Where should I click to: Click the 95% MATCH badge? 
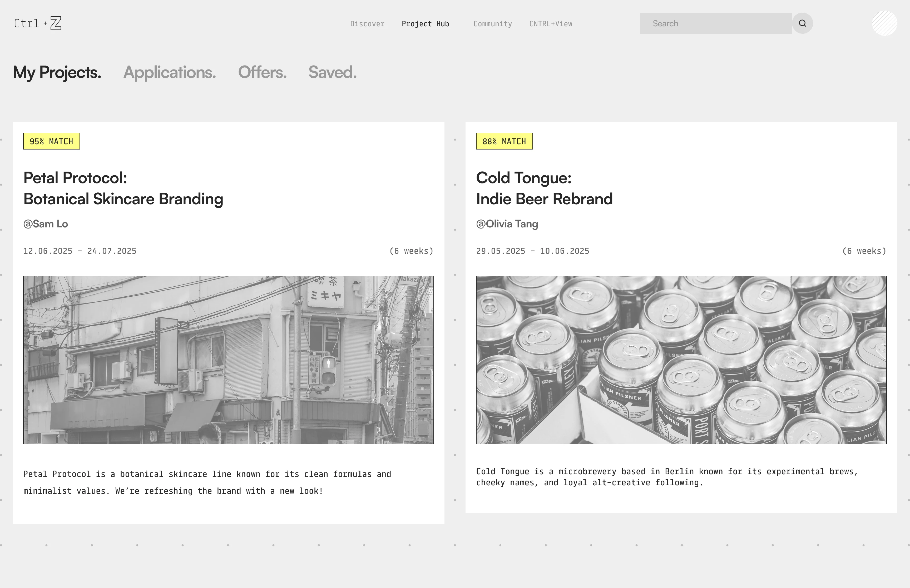tap(52, 141)
